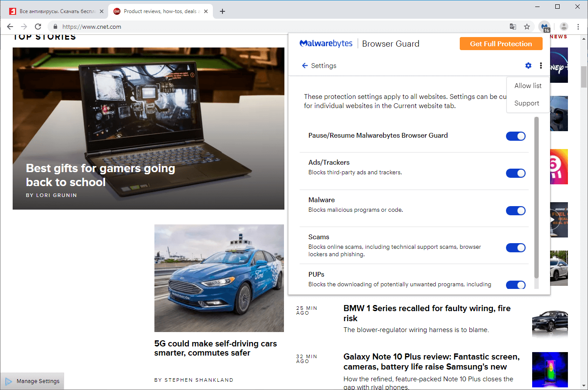Select Support from the menu
This screenshot has height=390, width=588.
coord(527,103)
